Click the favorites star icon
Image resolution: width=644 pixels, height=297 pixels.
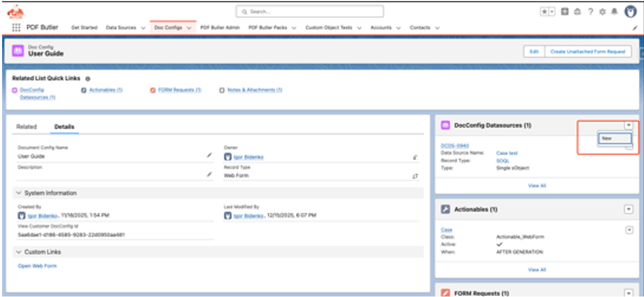(x=544, y=12)
